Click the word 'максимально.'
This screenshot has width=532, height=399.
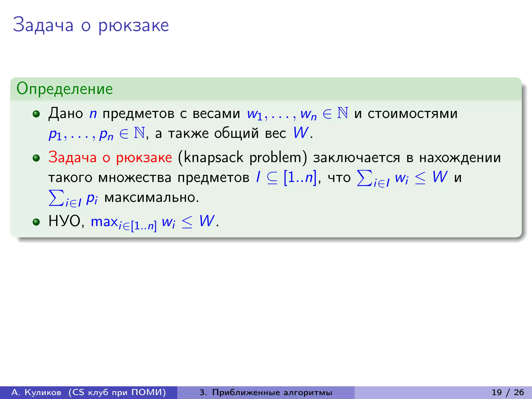click(152, 197)
